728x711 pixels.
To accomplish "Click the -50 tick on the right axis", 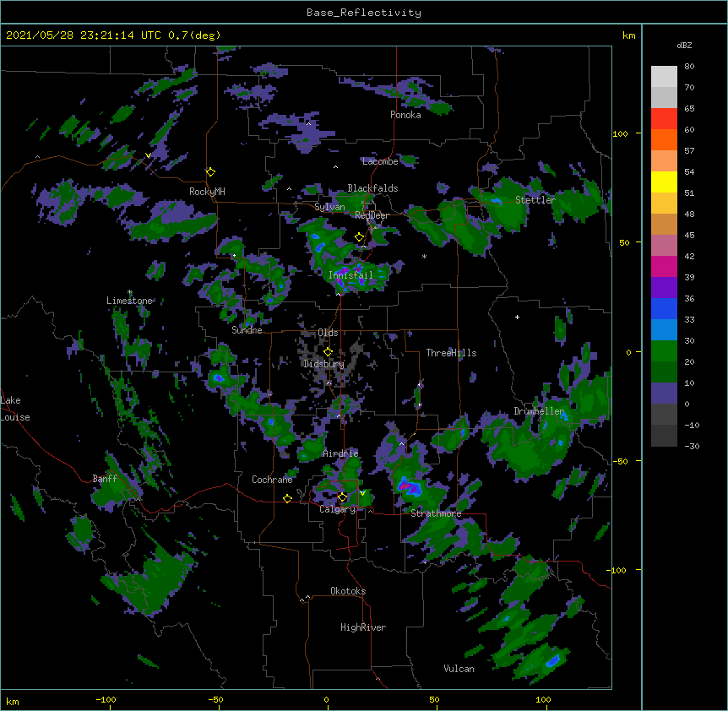I will click(620, 461).
